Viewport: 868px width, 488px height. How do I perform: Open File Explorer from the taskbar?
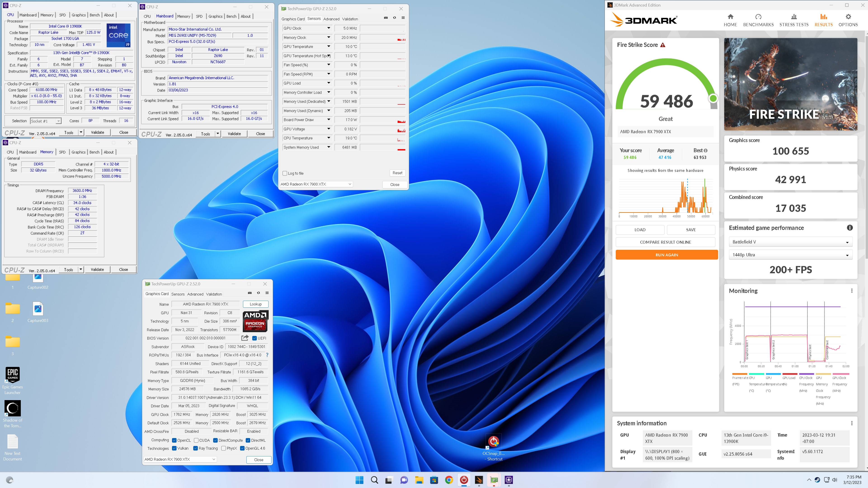[419, 480]
